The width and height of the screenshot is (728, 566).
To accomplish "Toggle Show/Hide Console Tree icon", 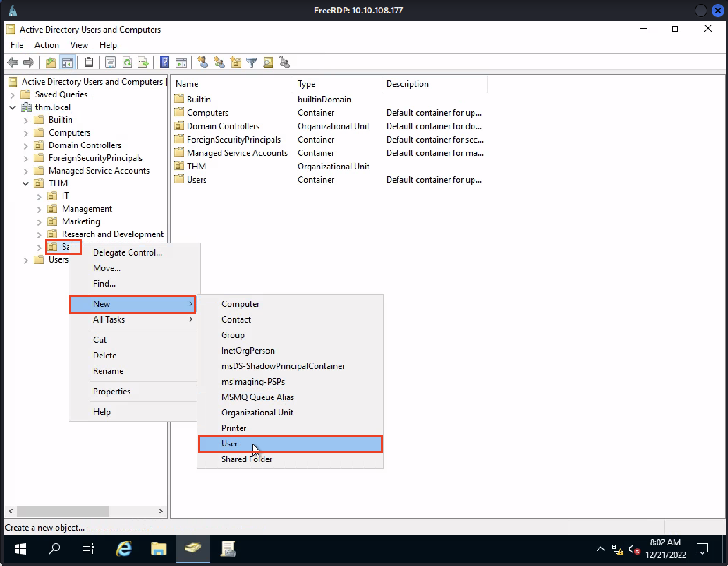I will coord(67,62).
